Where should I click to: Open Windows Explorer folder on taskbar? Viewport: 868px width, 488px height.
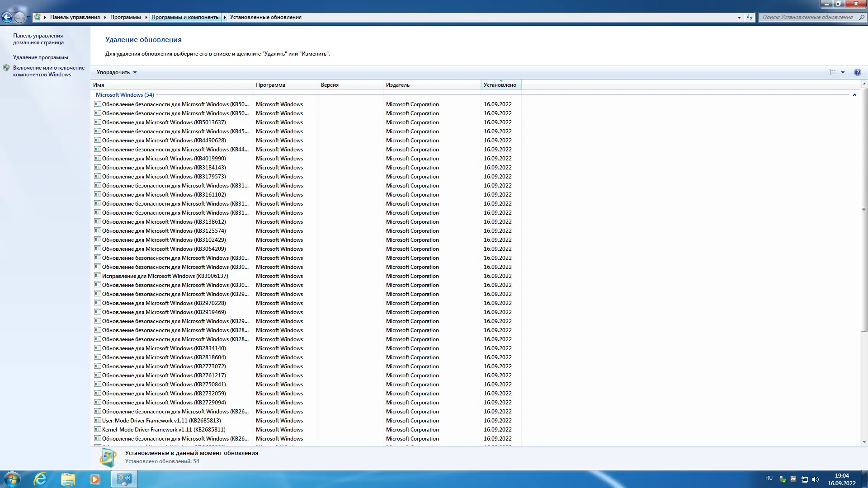[x=68, y=479]
